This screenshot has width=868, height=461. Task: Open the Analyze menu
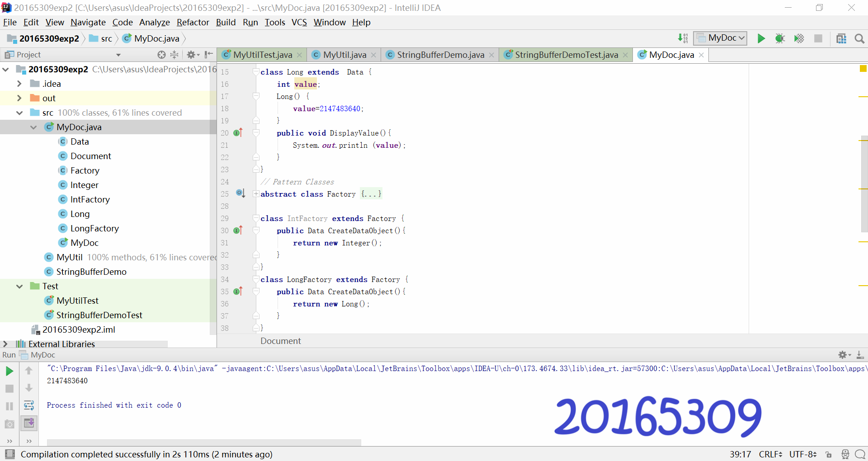(154, 22)
